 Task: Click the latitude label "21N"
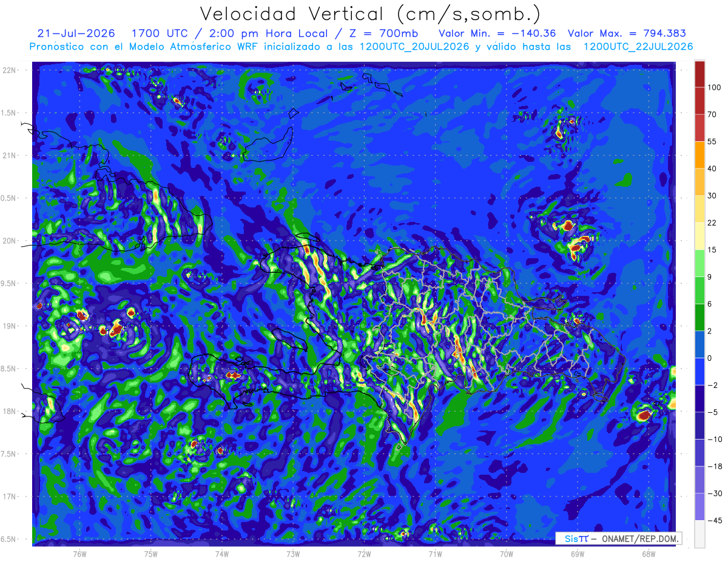(x=10, y=155)
